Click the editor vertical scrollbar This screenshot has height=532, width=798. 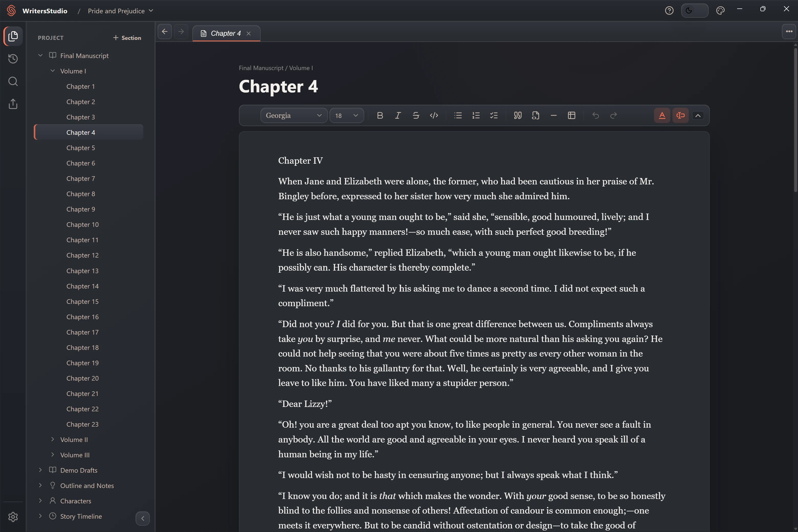[x=795, y=120]
